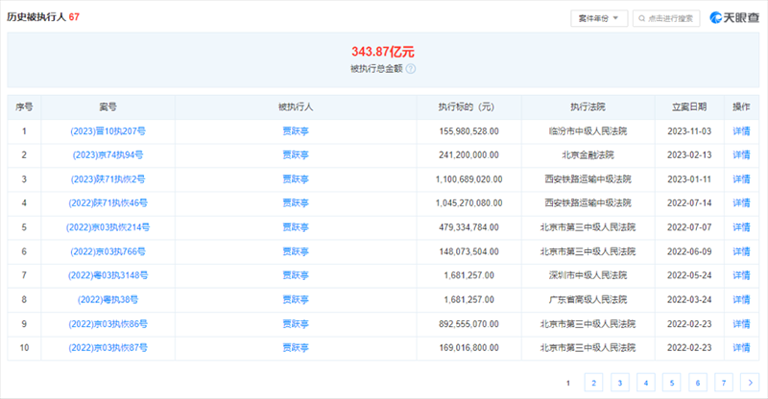Viewport: 768px width, 399px height.
Task: Click 贾跃亭 in row 1
Action: click(x=295, y=131)
